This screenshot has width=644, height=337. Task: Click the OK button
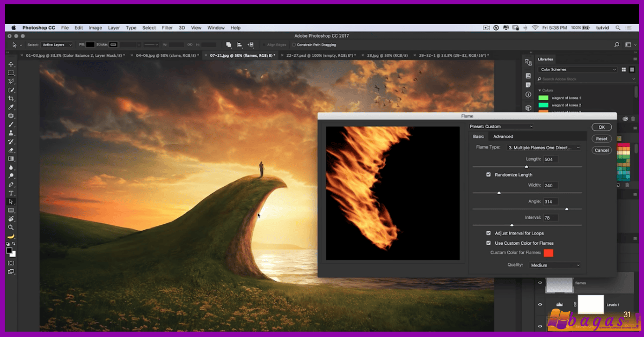(x=601, y=127)
